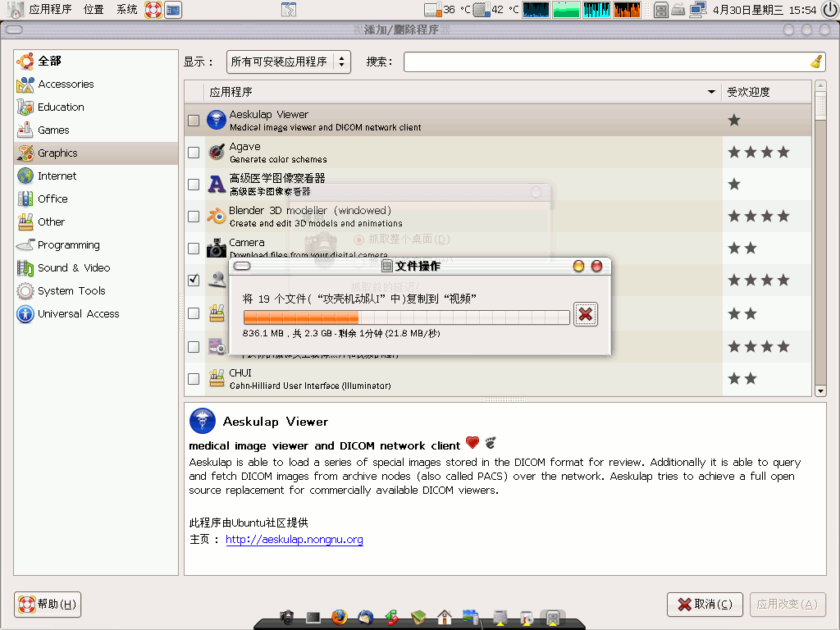Click the letter A icon of 高级医学图像察看器
Screen dimensions: 840x630
[x=217, y=185]
